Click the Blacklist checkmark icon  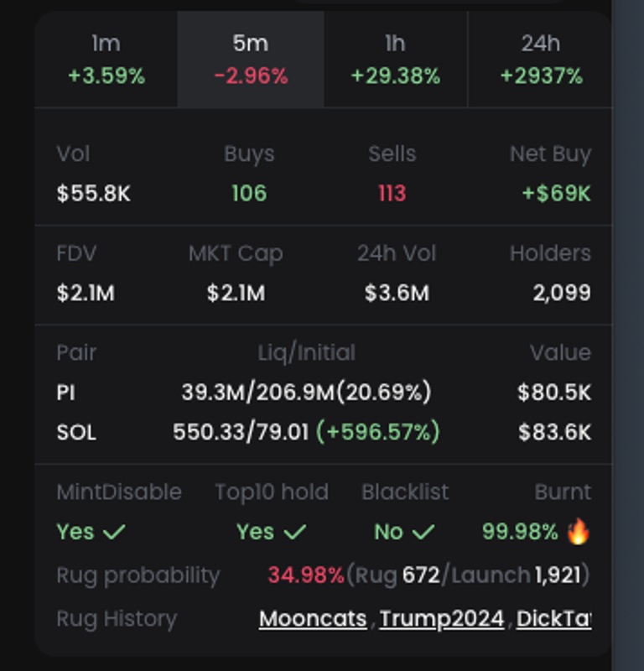click(425, 532)
